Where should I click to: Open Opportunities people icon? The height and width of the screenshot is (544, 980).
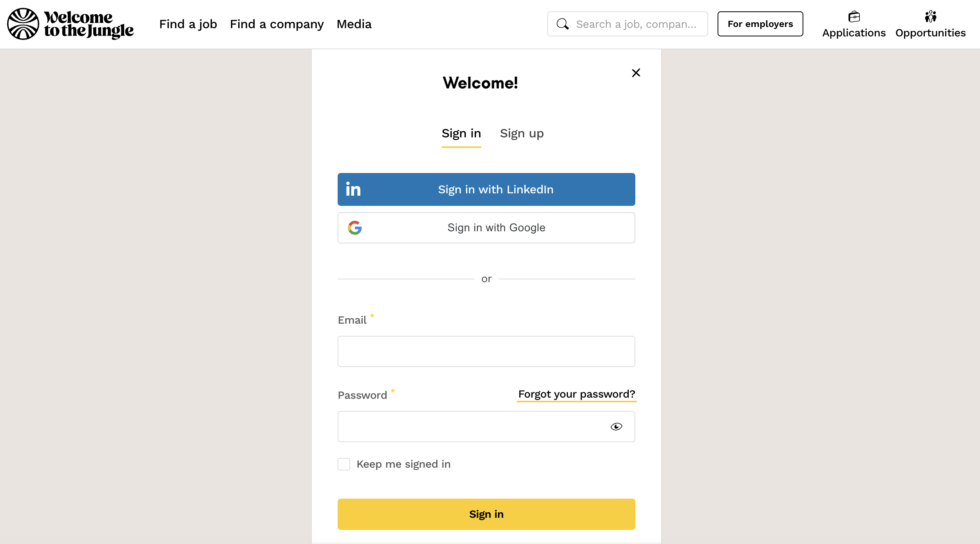[930, 17]
